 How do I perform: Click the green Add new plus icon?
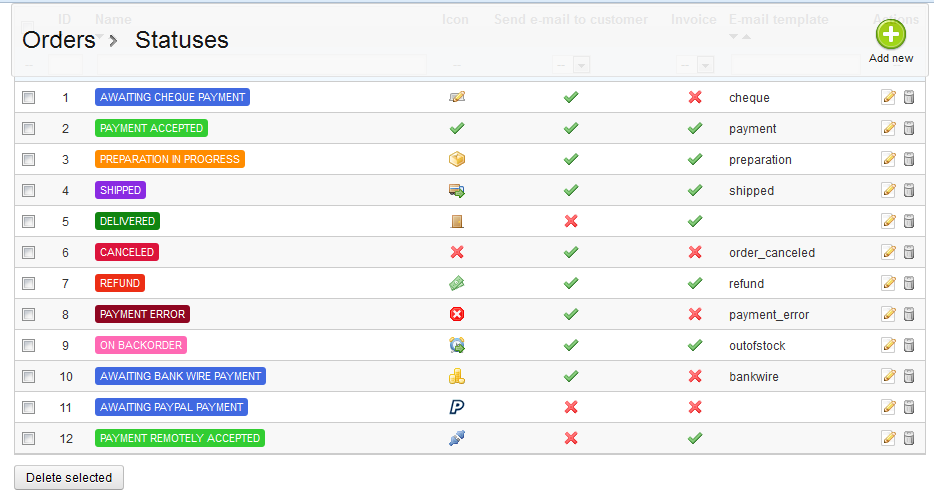pos(890,36)
